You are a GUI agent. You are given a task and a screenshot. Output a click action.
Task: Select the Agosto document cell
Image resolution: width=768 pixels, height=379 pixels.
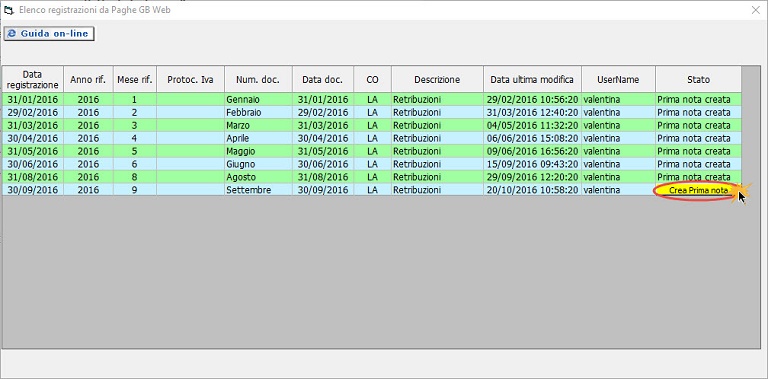258,177
